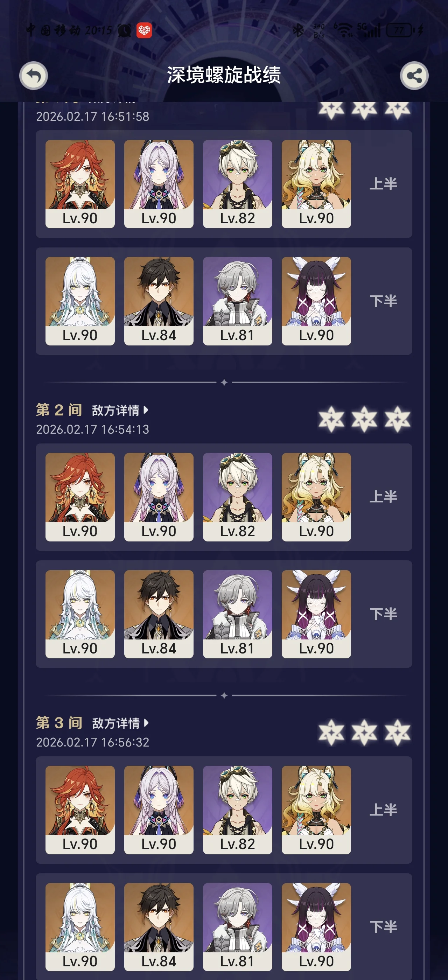The height and width of the screenshot is (980, 448).
Task: Select black-haired Lv.84 character in Chamber 2 下半
Action: (159, 614)
